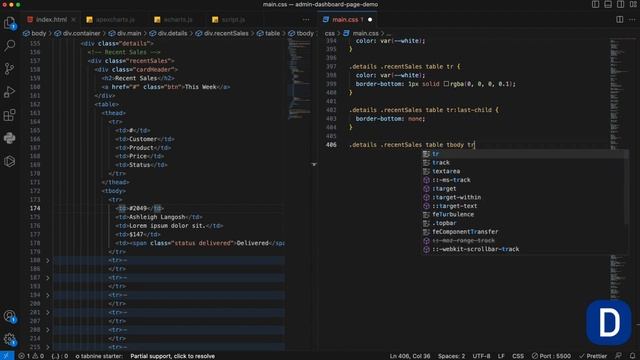Expand the folded tr block at line 201
The height and width of the screenshot is (360, 640).
coord(48,313)
